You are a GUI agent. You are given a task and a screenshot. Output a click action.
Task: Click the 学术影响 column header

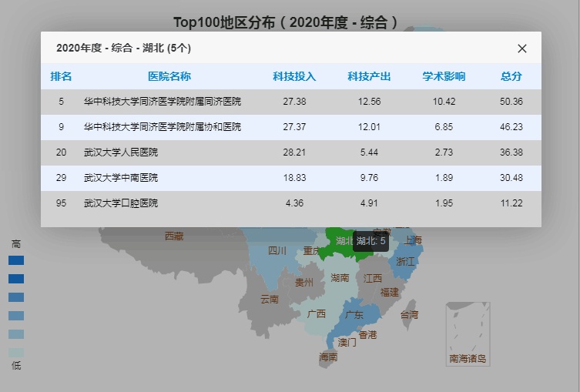[444, 76]
